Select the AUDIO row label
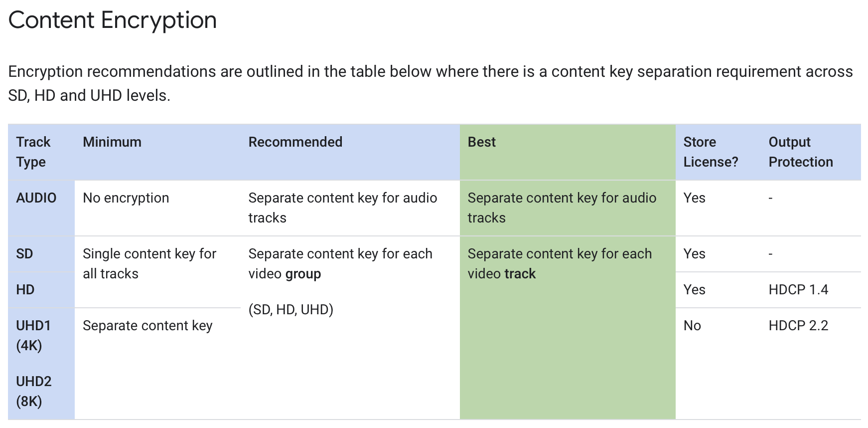The width and height of the screenshot is (868, 428). coord(36,198)
